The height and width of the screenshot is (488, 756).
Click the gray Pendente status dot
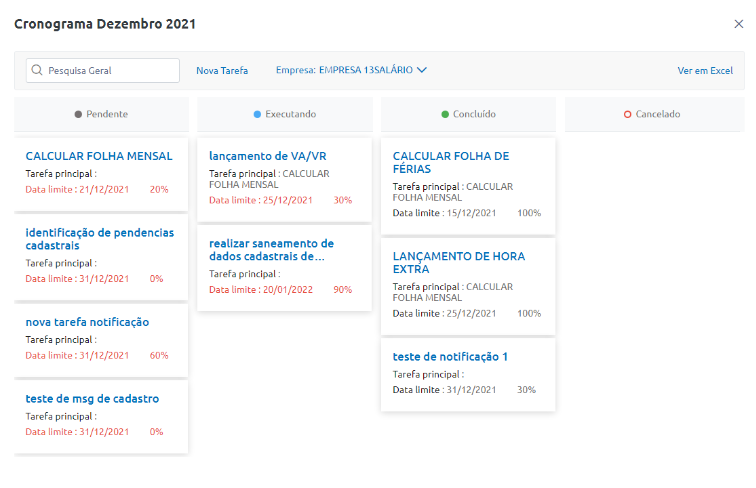click(78, 115)
